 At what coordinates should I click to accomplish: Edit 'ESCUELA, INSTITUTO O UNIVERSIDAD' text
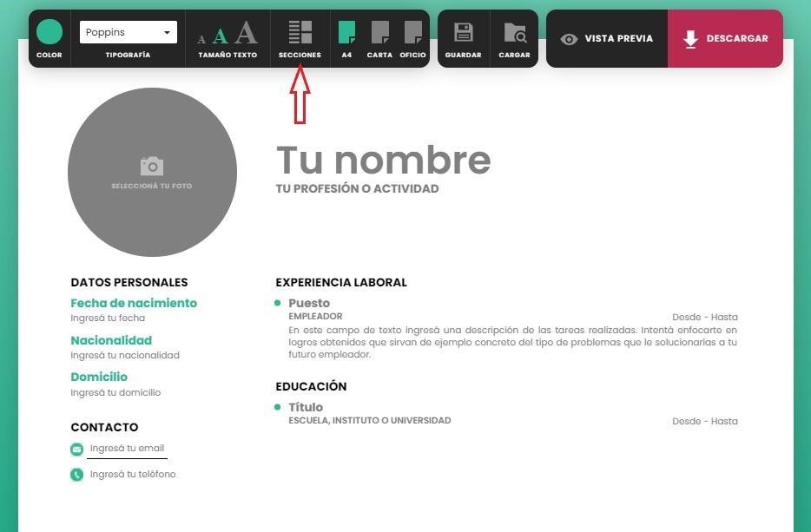point(370,420)
